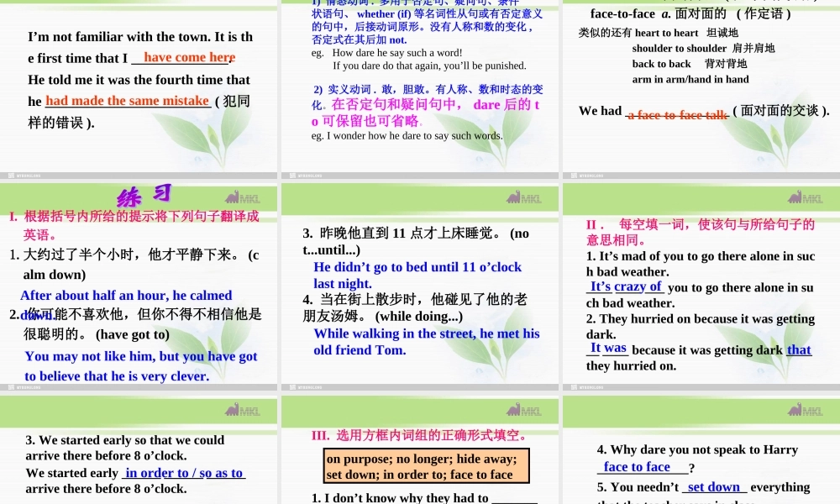Image resolution: width=840 pixels, height=504 pixels.
Task: Open the top-left slide thumbnail
Action: [139, 84]
